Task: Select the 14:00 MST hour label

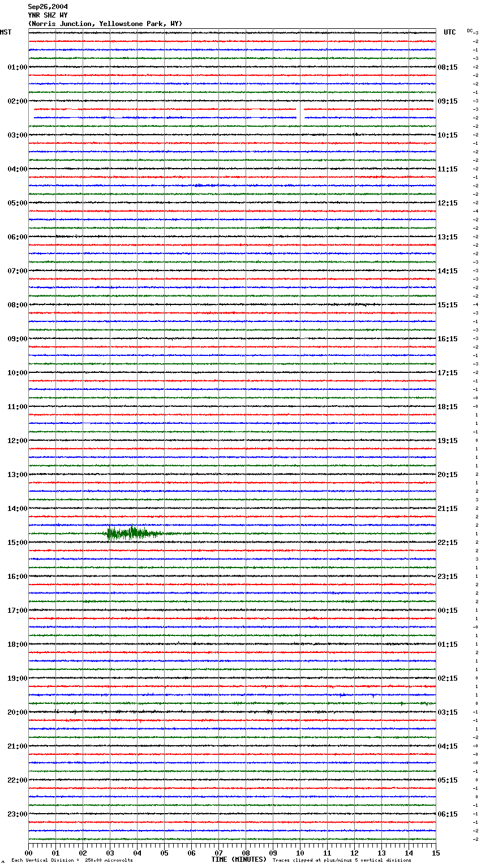Action: 18,509
